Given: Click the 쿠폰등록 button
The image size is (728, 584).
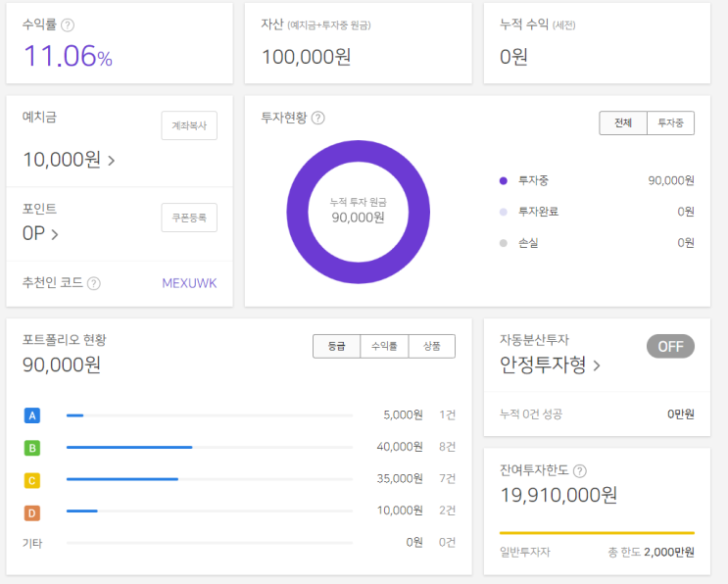Looking at the screenshot, I should [189, 218].
